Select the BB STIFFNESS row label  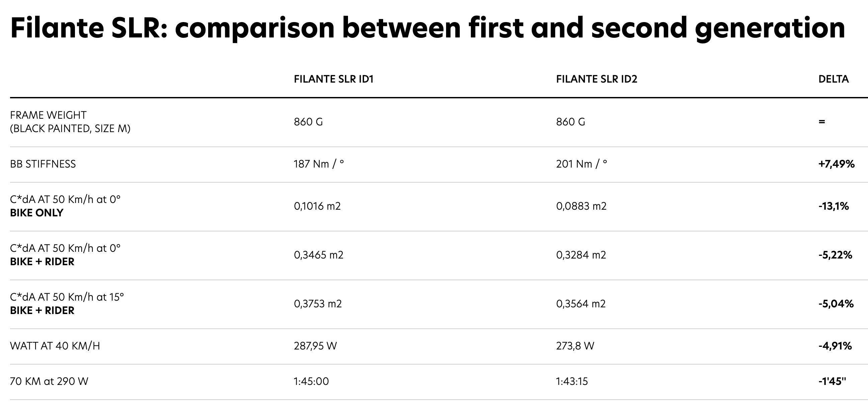[43, 164]
